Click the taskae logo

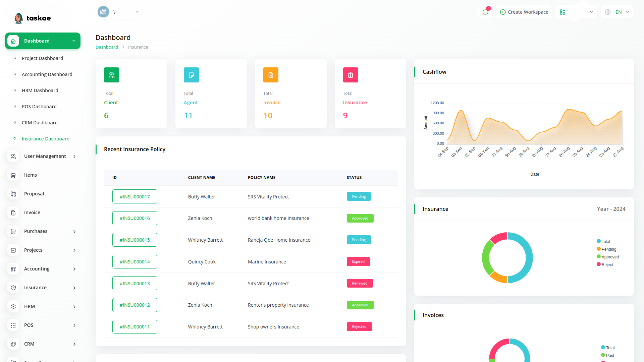[x=33, y=18]
